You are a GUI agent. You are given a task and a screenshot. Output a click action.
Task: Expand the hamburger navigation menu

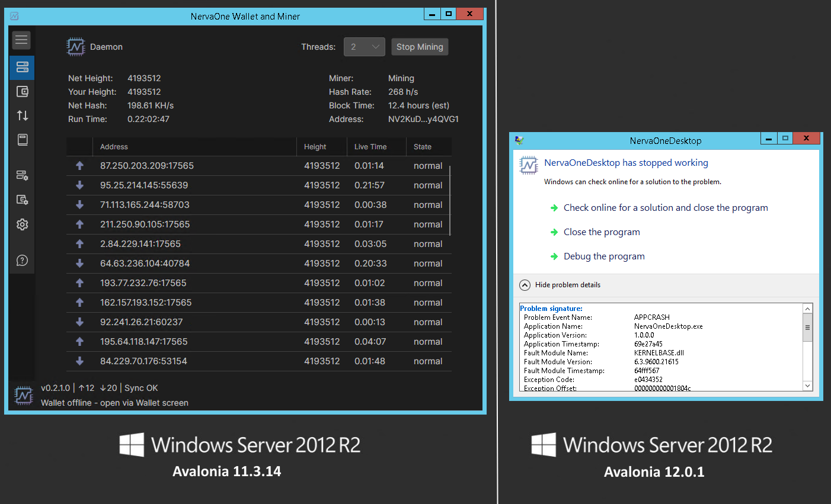click(22, 40)
